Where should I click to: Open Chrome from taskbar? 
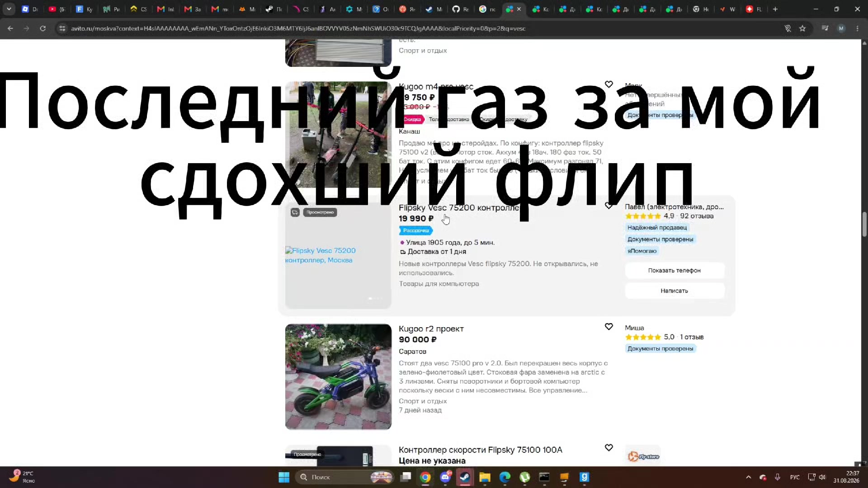[425, 477]
